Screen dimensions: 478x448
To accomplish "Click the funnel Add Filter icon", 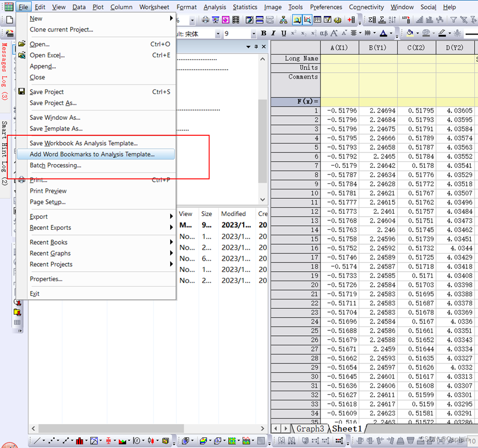I will [454, 20].
